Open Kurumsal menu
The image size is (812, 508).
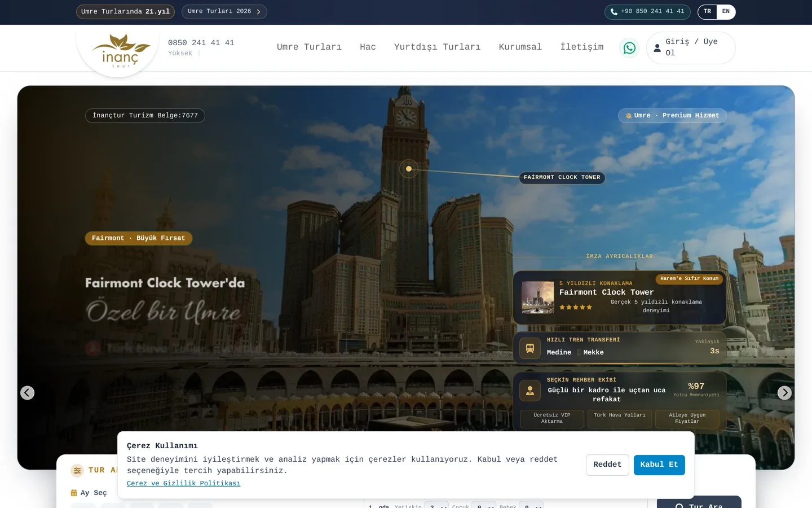[x=520, y=47]
